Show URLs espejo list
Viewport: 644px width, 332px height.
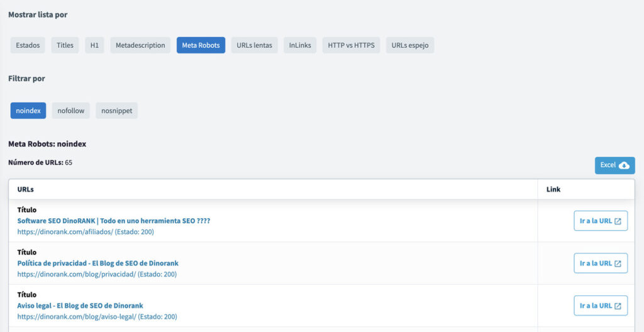coord(410,45)
